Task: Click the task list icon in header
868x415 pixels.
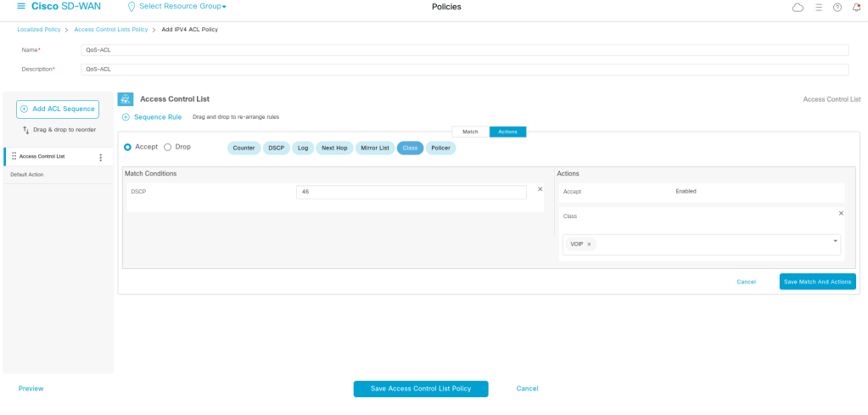Action: click(818, 8)
